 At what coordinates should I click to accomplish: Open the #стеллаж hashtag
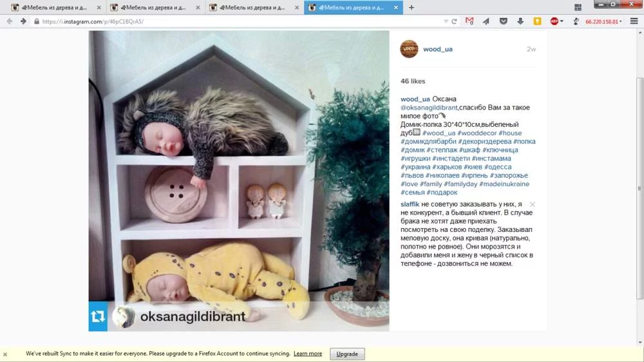tap(442, 150)
